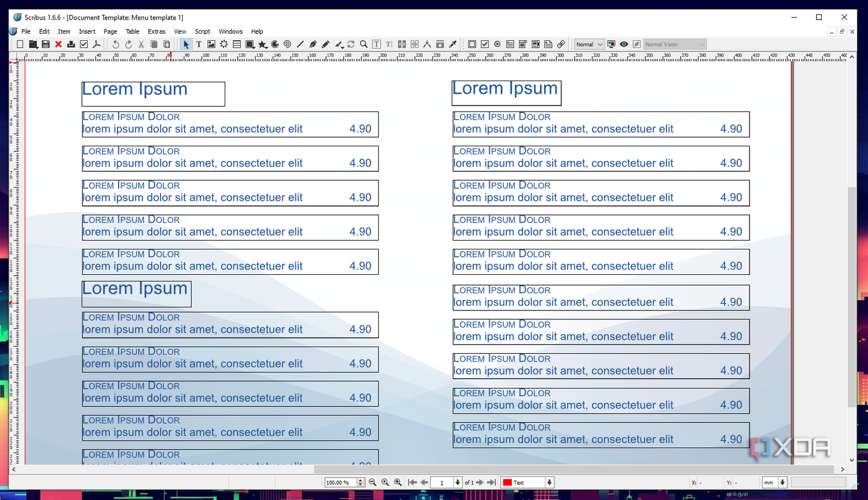The image size is (868, 500).
Task: Pick the Freehand Line pencil tool
Action: coord(325,44)
